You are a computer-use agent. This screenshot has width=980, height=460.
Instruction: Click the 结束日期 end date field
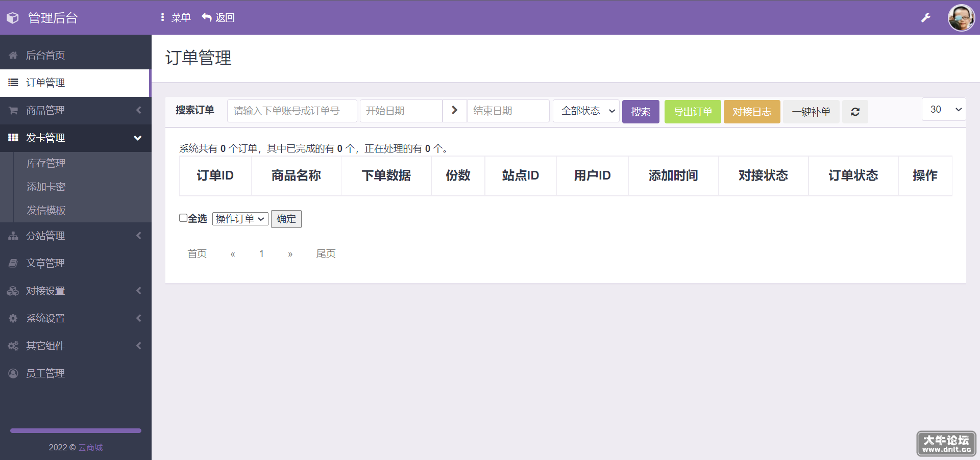pyautogui.click(x=508, y=111)
